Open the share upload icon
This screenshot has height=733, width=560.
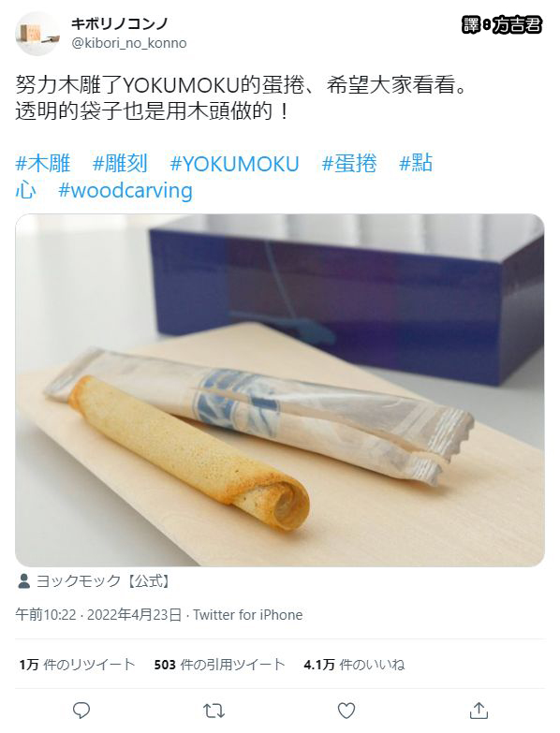point(479,711)
